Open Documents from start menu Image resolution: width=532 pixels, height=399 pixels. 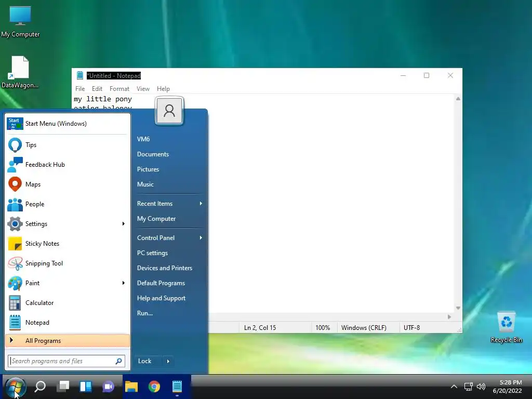click(153, 154)
